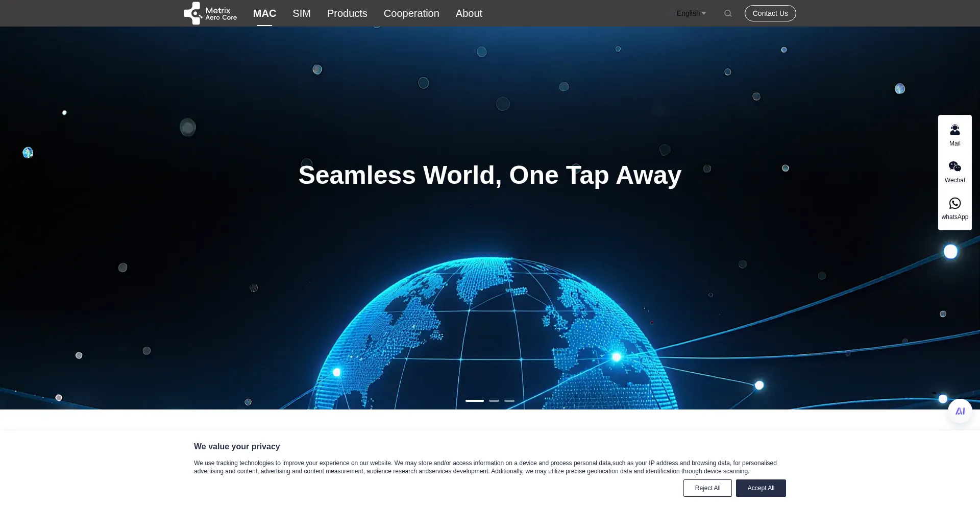This screenshot has width=980, height=507.
Task: Click the Contact Us button
Action: 770,13
